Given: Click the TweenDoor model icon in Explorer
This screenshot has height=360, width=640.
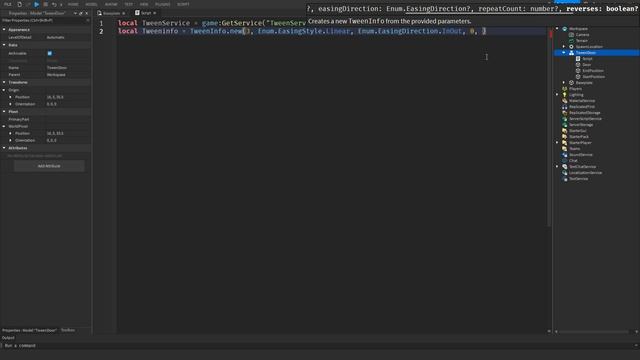Looking at the screenshot, I should (571, 53).
